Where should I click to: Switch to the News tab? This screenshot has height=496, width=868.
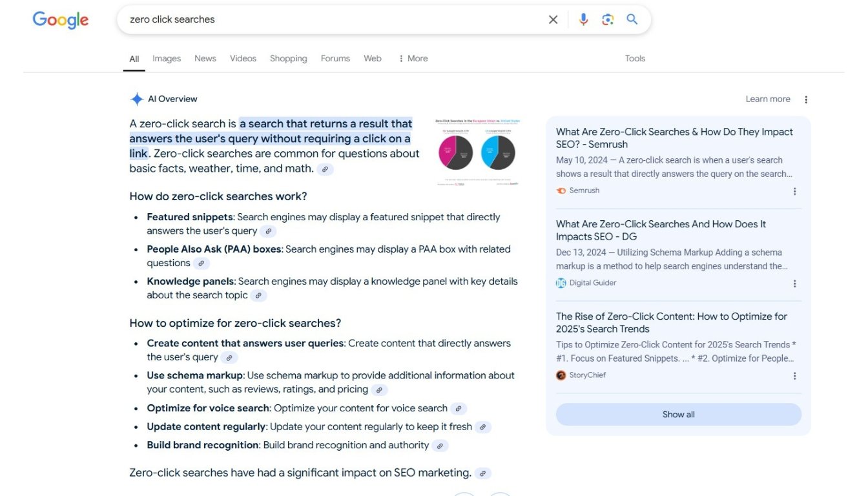pyautogui.click(x=205, y=58)
